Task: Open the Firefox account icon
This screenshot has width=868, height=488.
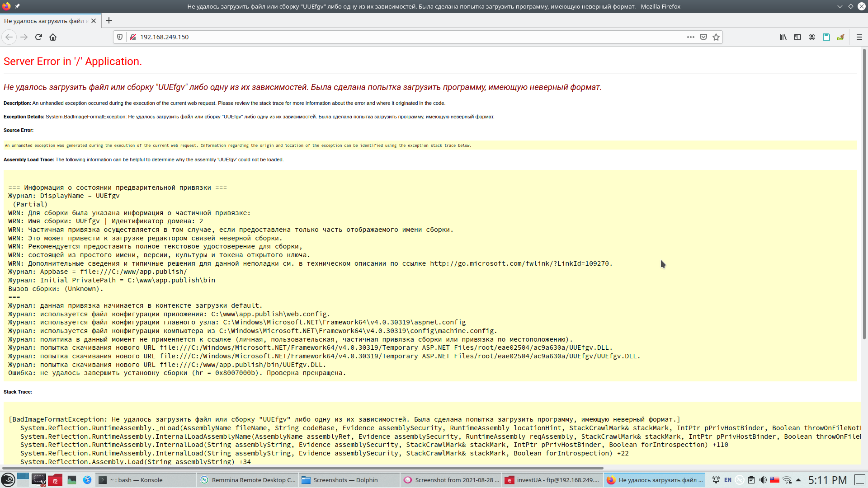Action: tap(812, 37)
